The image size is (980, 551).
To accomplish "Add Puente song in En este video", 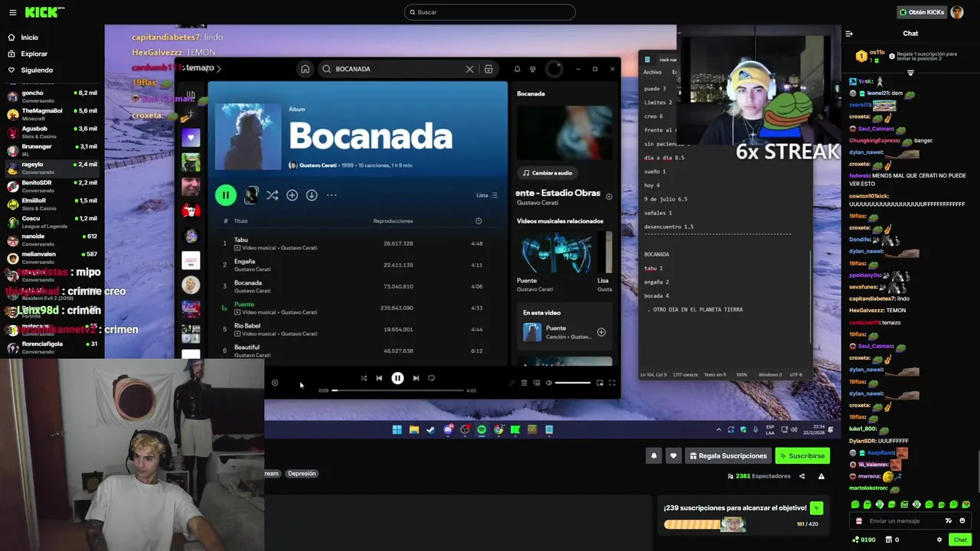I will 601,332.
